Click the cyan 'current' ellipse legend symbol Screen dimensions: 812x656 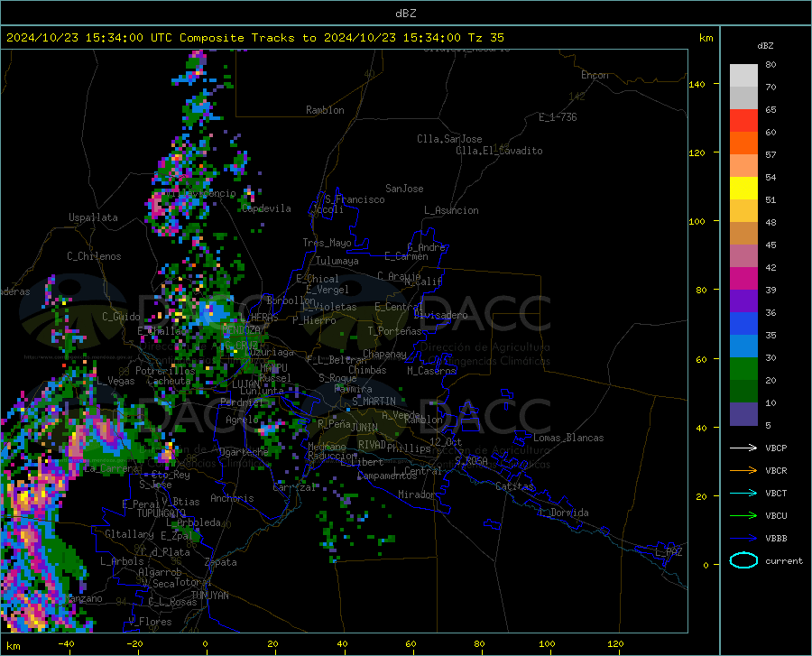click(x=743, y=560)
